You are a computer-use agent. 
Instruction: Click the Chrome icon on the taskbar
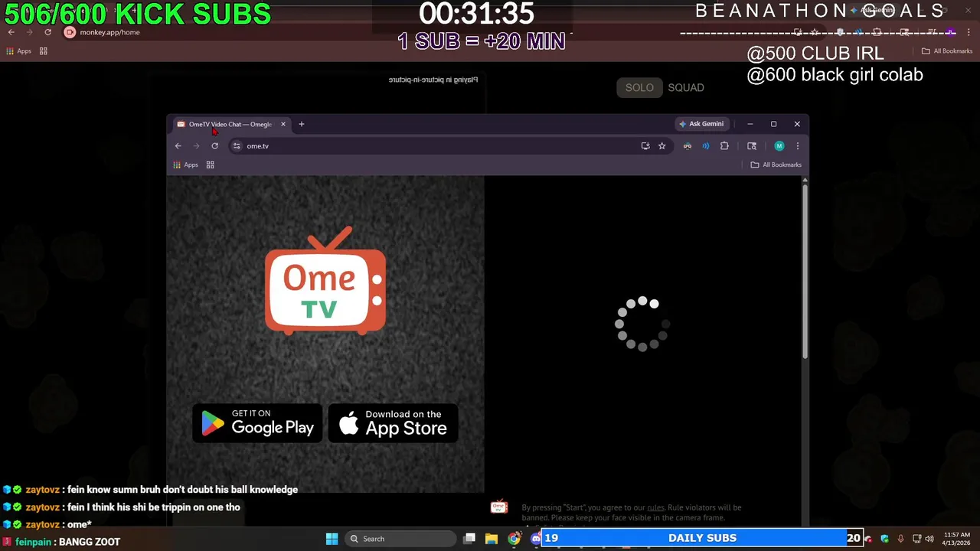click(514, 539)
